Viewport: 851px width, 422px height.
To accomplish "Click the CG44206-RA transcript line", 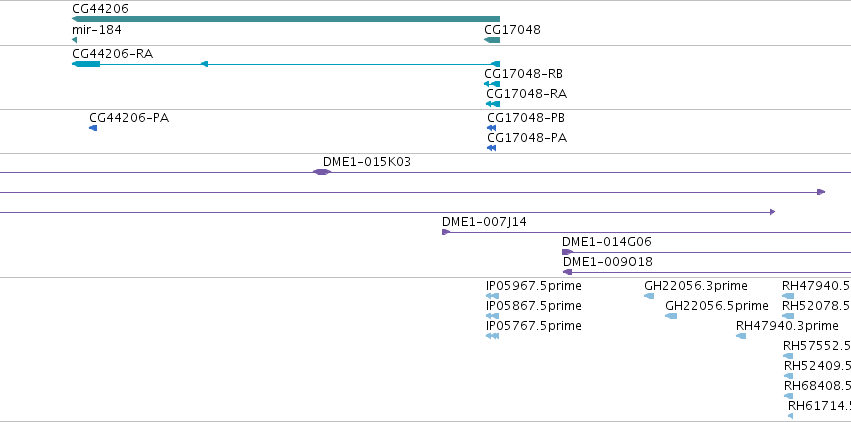I will pos(286,64).
